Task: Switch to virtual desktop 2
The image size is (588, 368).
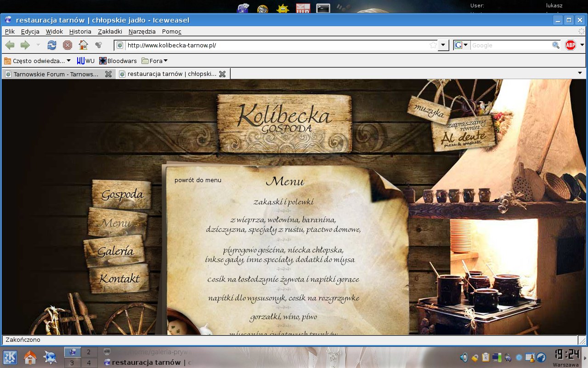Action: pos(89,352)
